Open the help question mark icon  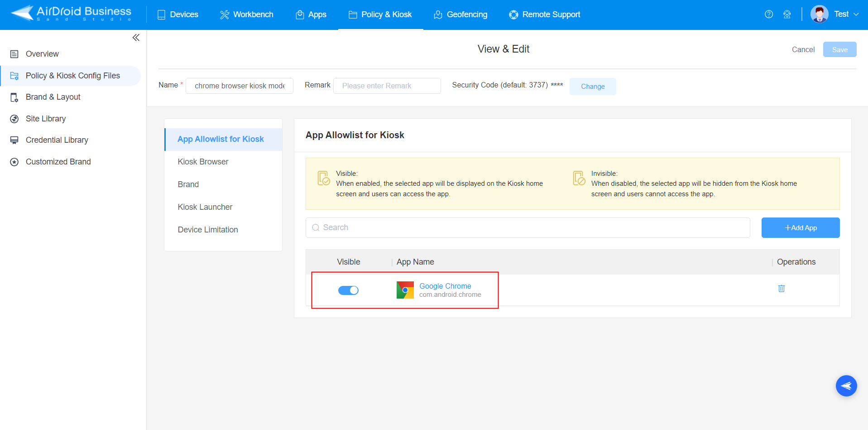[768, 14]
